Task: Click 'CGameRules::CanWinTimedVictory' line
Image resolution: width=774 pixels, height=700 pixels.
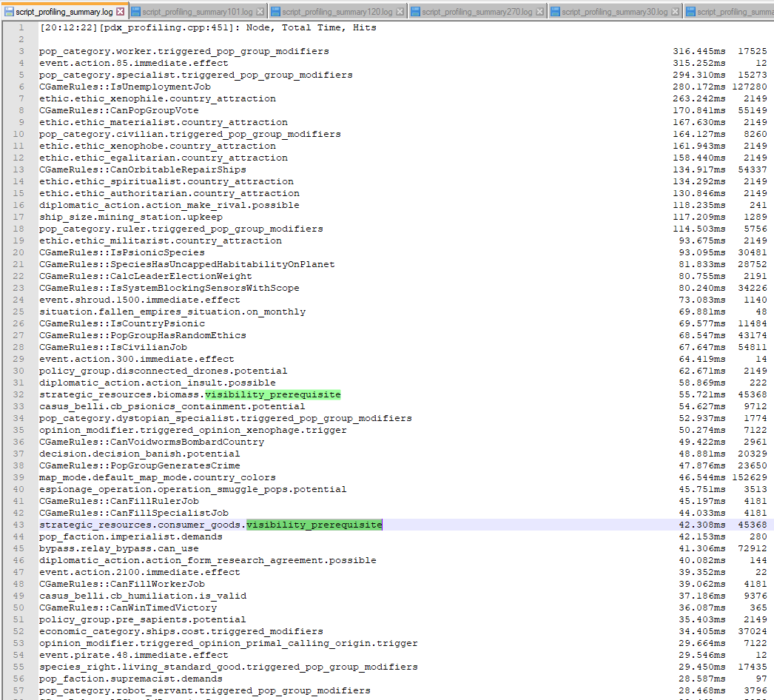Action: 128,608
